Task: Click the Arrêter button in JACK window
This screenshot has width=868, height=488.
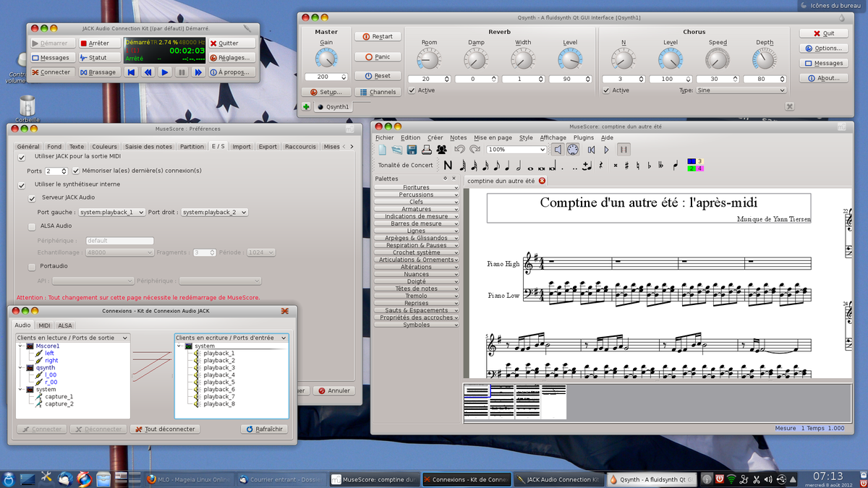Action: click(x=100, y=43)
